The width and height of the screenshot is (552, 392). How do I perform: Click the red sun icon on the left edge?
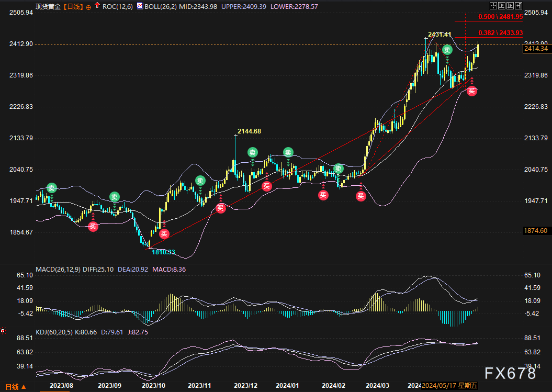[3, 331]
